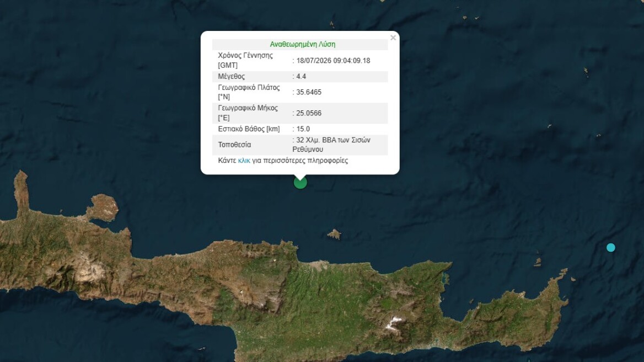The width and height of the screenshot is (644, 362).
Task: Open the 'κλικ' link for more information
Action: [x=244, y=161]
